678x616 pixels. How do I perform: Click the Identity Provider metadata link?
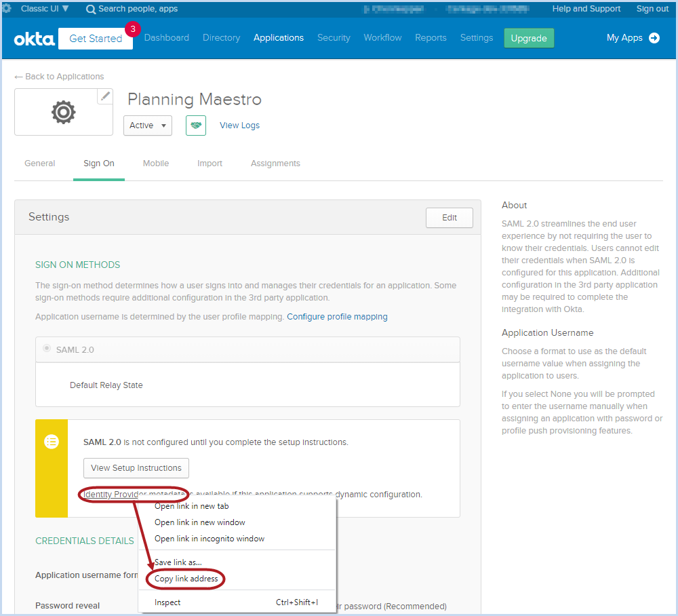pyautogui.click(x=134, y=494)
